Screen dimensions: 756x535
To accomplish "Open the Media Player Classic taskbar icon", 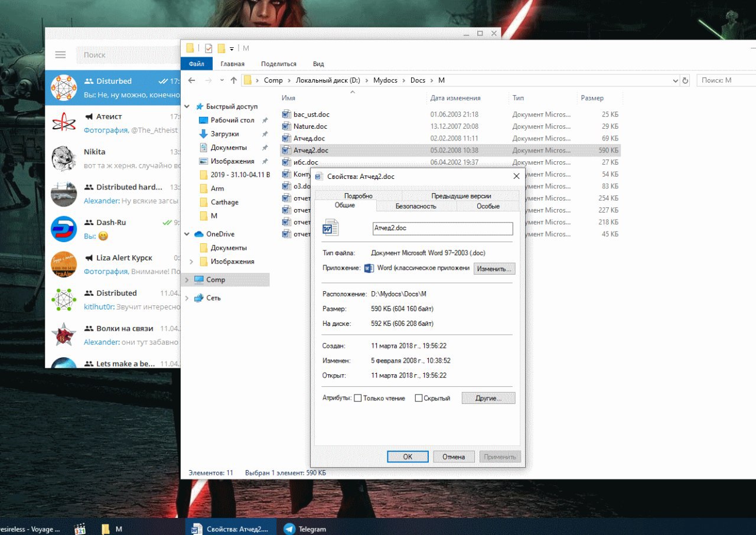I will [80, 529].
